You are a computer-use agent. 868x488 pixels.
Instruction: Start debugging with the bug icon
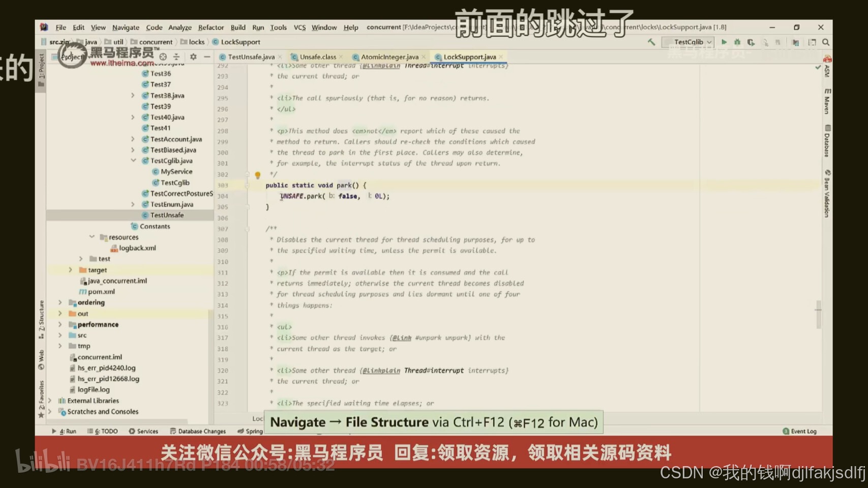(x=737, y=43)
